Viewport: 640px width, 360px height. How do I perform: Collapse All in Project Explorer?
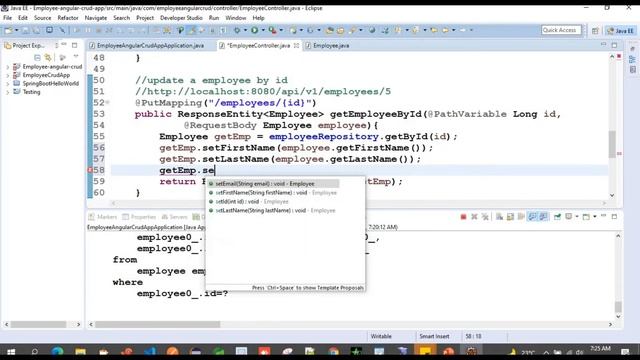(37, 58)
